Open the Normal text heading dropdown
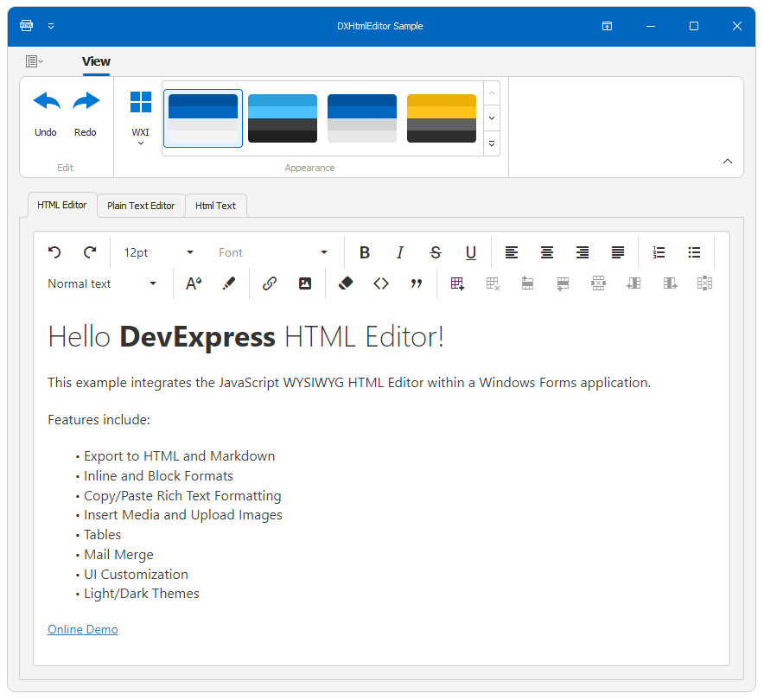Screen dimensions: 764x700 click(x=102, y=283)
